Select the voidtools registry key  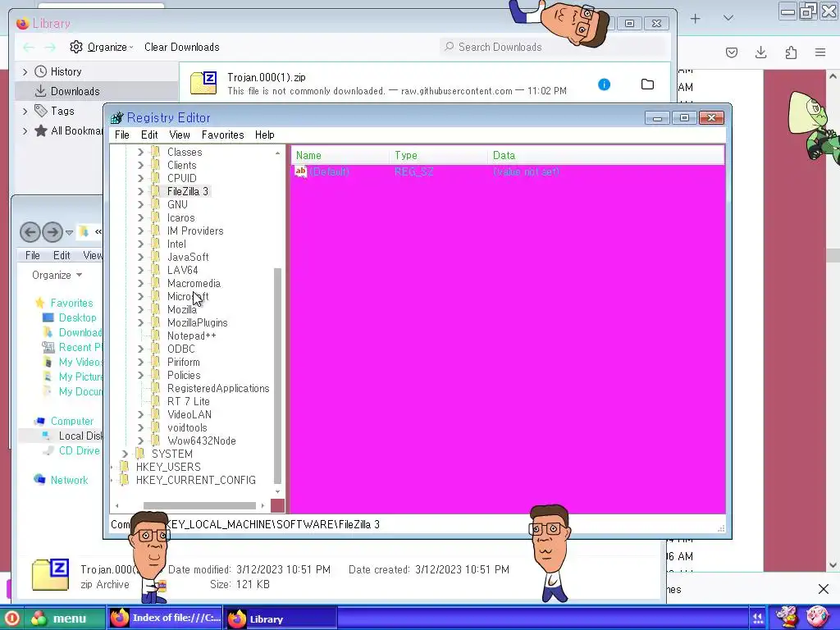point(187,428)
